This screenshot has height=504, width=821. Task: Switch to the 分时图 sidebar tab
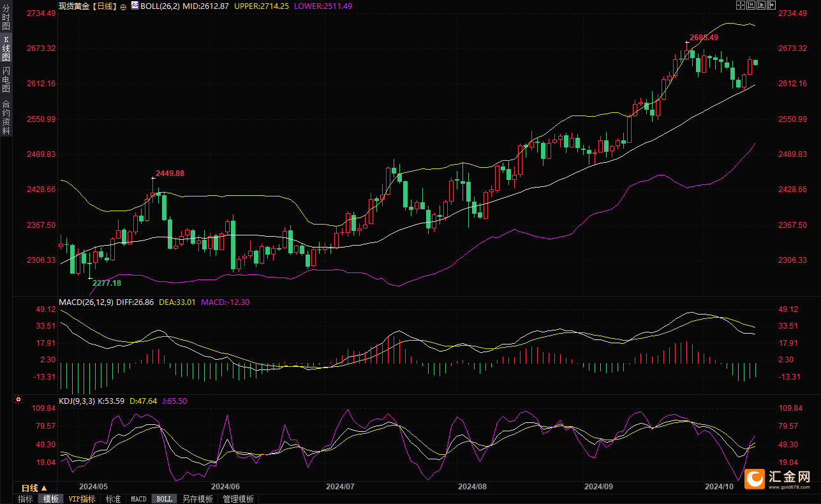6,18
